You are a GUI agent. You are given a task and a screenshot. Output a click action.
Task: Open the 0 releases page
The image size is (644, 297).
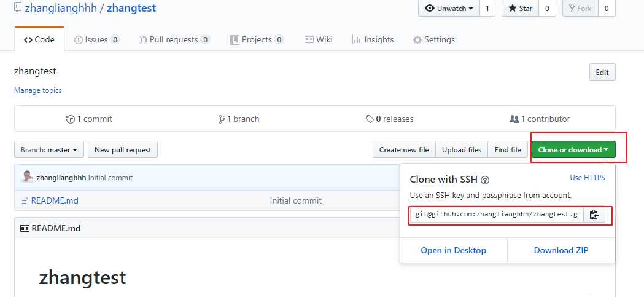tap(389, 119)
